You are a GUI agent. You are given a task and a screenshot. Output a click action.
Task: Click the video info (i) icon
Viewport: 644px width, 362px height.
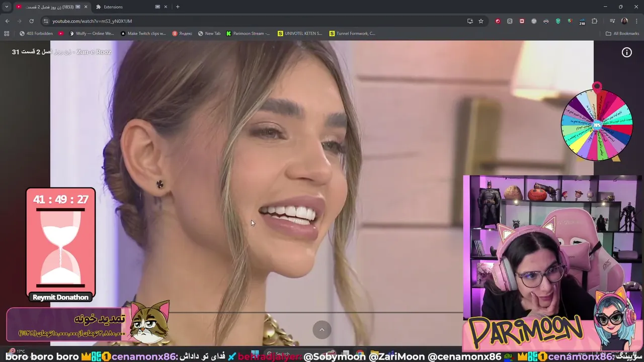point(626,52)
